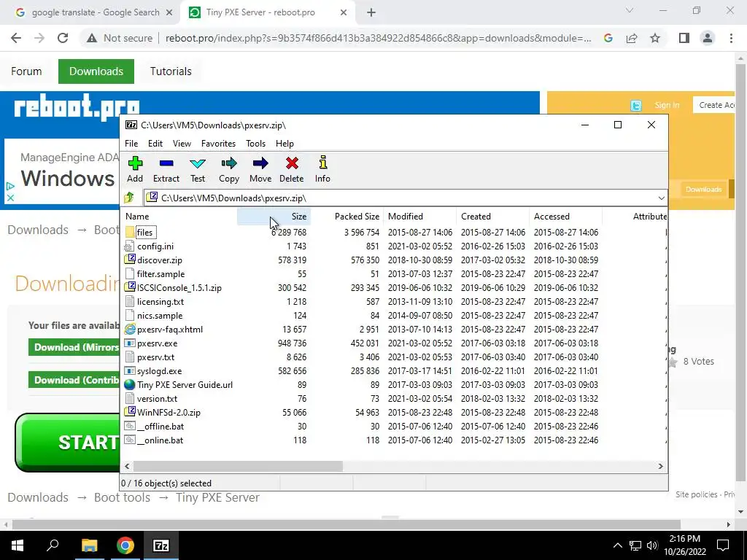
Task: Go back to the previous Chrome page
Action: click(16, 38)
